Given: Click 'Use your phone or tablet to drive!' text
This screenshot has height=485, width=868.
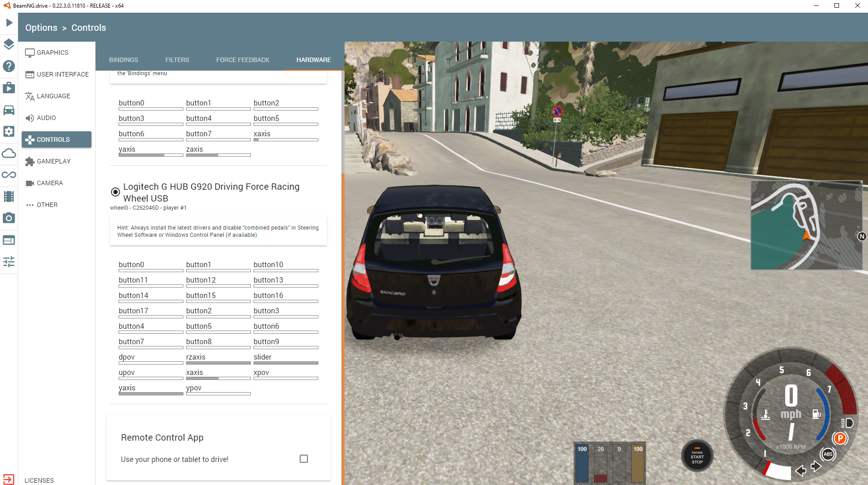Looking at the screenshot, I should [174, 459].
